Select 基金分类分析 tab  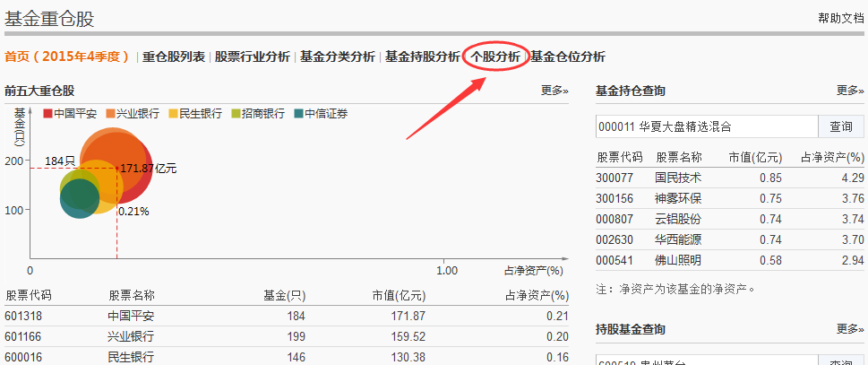click(337, 56)
